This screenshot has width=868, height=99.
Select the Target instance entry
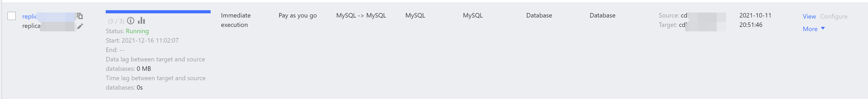click(x=692, y=25)
